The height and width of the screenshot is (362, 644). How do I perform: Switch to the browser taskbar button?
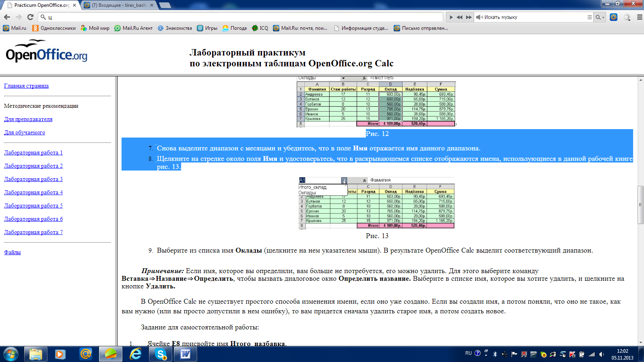(111, 354)
